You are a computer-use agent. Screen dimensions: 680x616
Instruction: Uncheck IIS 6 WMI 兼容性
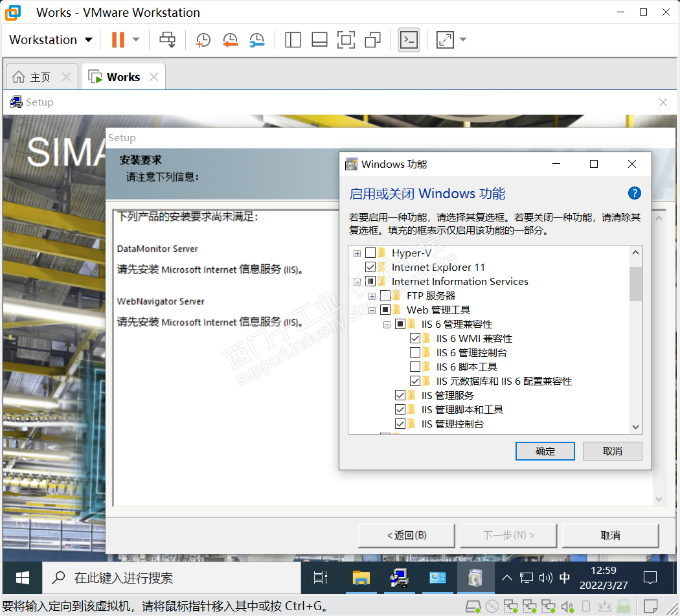click(415, 338)
